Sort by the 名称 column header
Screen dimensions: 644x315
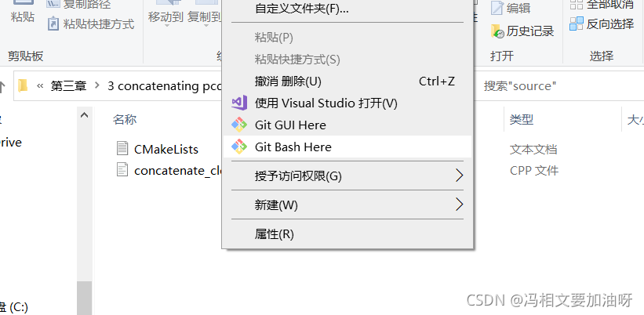pyautogui.click(x=125, y=120)
